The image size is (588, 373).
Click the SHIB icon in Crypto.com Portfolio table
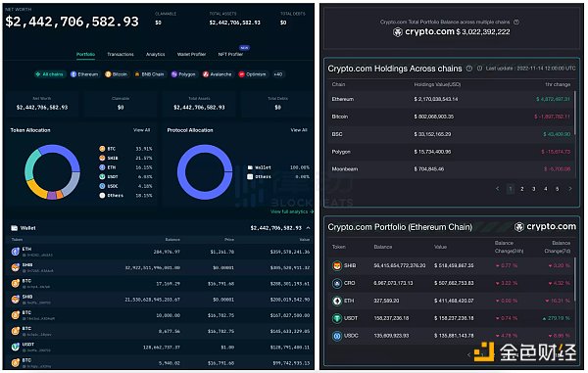click(337, 266)
